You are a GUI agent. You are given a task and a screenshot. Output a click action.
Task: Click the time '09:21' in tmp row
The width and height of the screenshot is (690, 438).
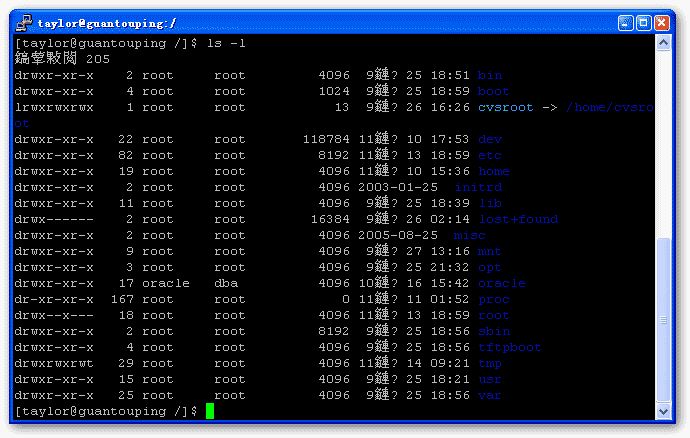point(450,364)
